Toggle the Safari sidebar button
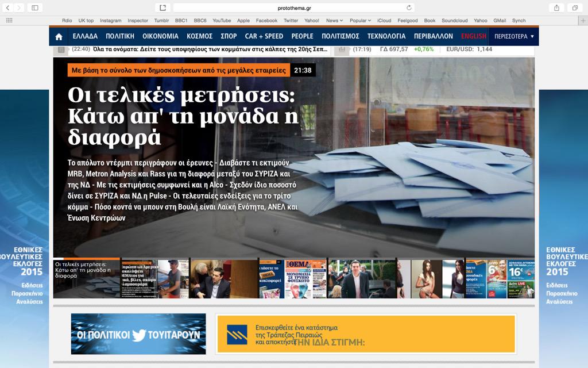 tap(35, 7)
